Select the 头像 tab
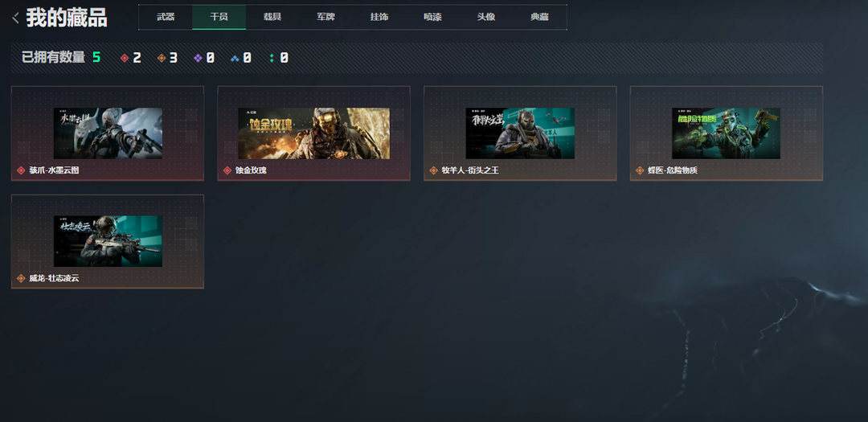 pyautogui.click(x=486, y=17)
